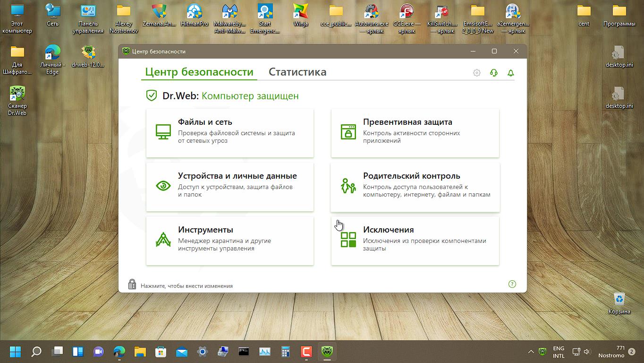Screen dimensions: 644x363
Task: Click the eye icon for Устройства и личные данные
Action: (x=163, y=185)
